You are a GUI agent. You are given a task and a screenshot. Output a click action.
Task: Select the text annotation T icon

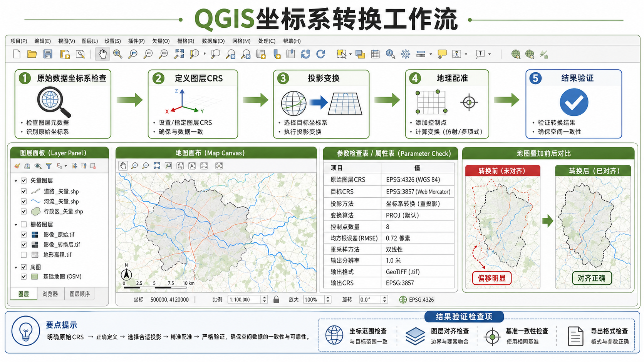(x=480, y=54)
